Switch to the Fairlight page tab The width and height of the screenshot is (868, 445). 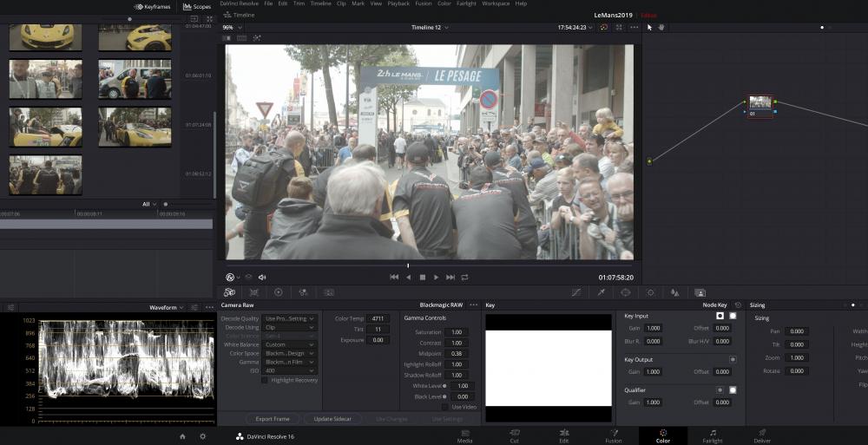(713, 436)
